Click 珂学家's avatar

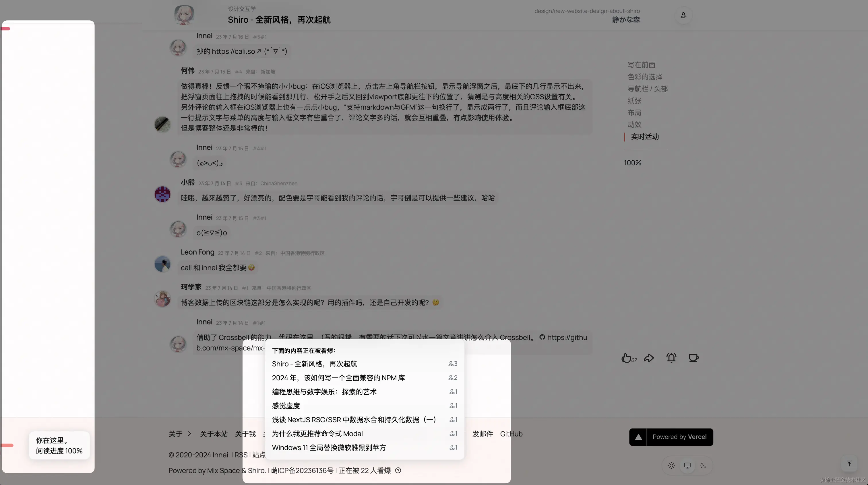point(162,299)
